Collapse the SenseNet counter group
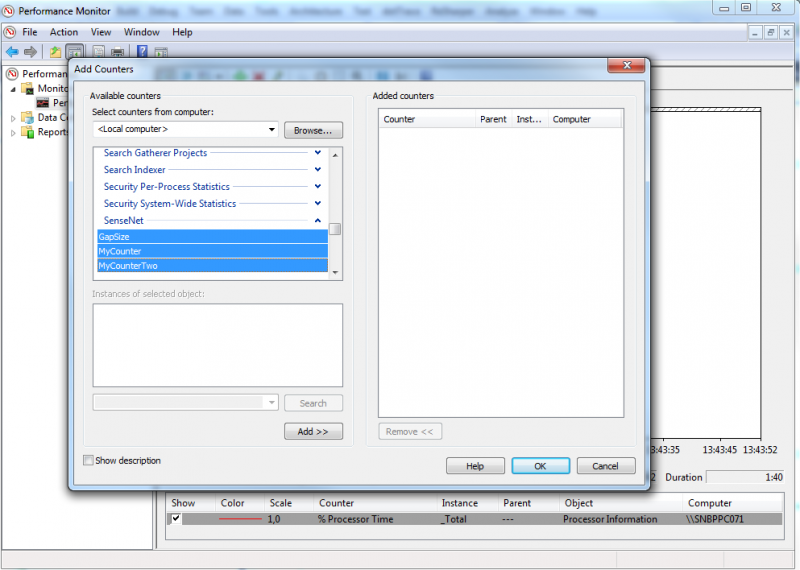The height and width of the screenshot is (570, 800). point(317,220)
